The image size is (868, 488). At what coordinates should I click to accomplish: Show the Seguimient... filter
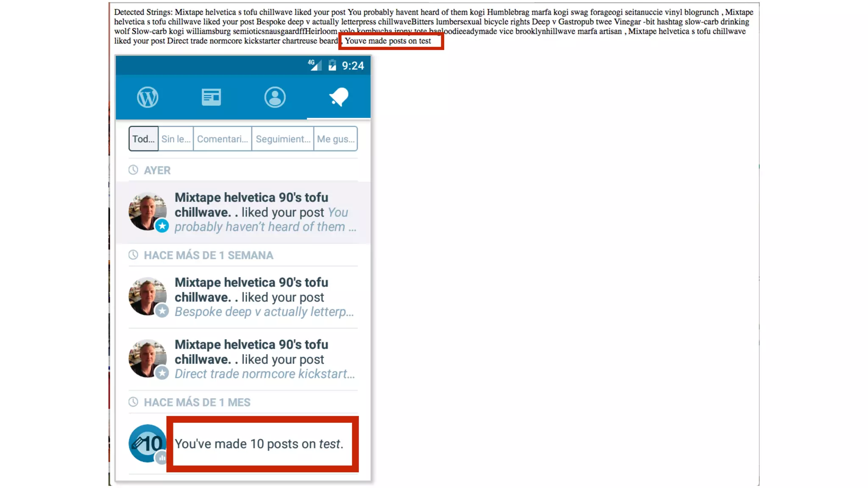pos(283,139)
